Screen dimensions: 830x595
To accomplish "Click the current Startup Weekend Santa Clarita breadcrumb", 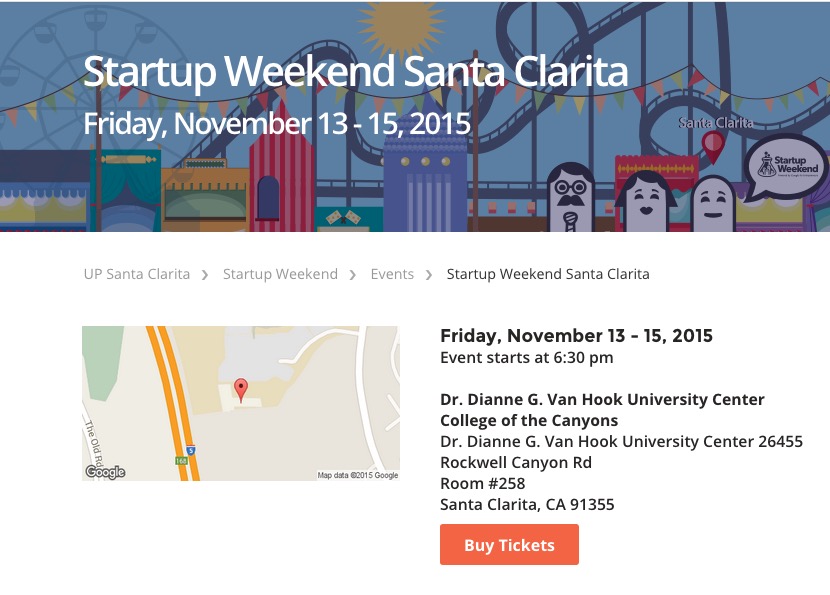I will 548,274.
